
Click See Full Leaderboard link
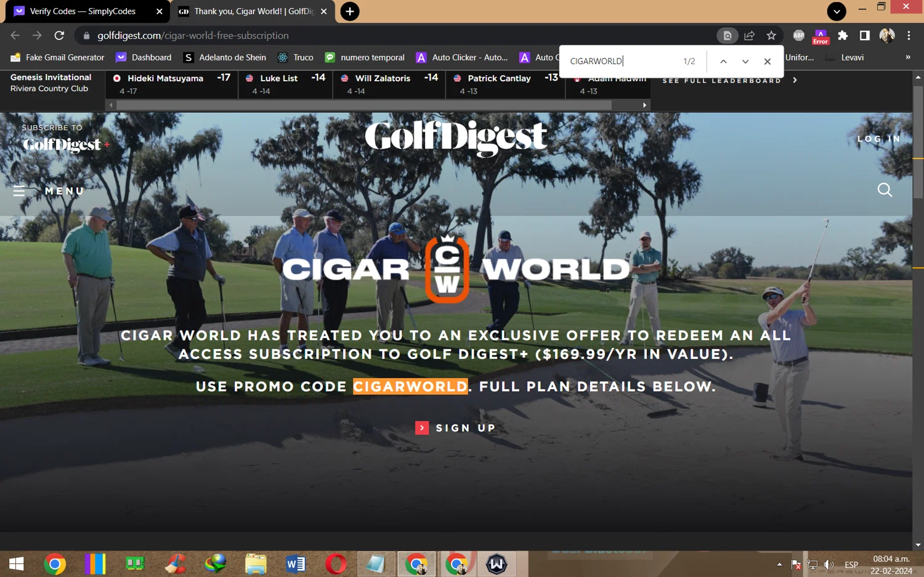pos(721,81)
